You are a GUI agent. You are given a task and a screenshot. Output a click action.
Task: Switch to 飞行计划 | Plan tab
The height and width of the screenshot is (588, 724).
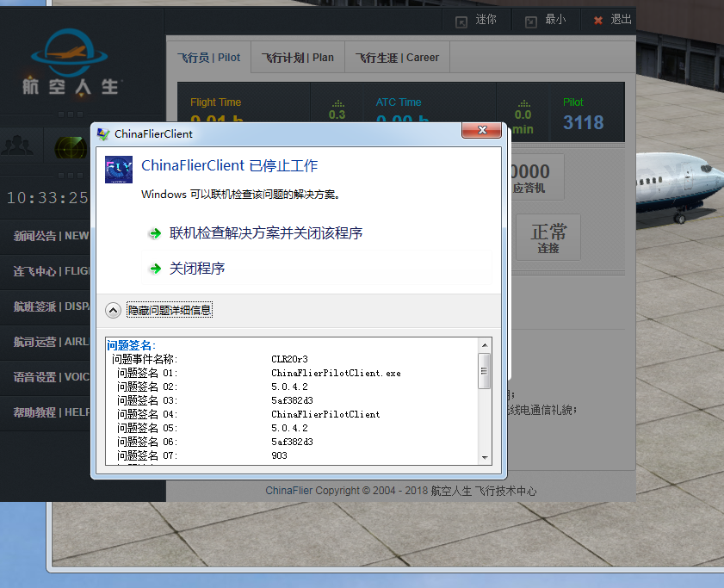click(x=298, y=58)
